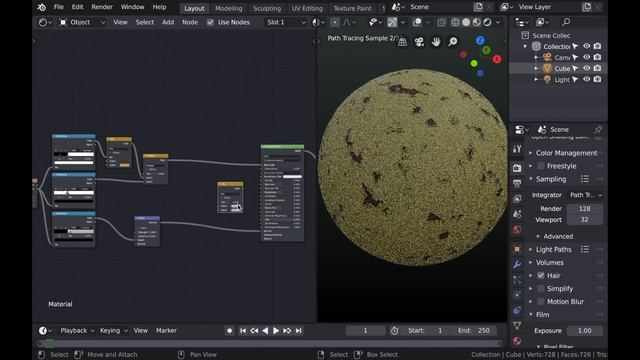The width and height of the screenshot is (640, 360).
Task: Open the Render properties tab
Action: click(x=517, y=168)
